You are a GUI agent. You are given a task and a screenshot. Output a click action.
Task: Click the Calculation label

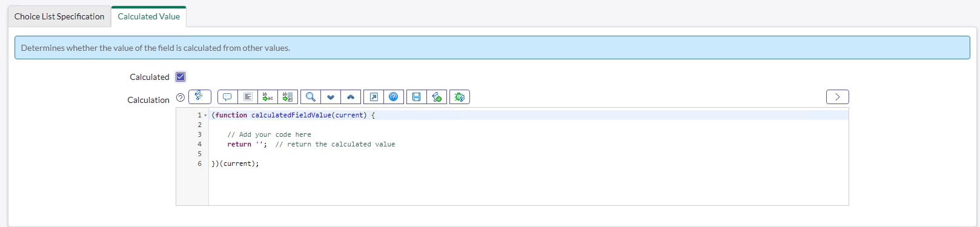[x=148, y=100]
